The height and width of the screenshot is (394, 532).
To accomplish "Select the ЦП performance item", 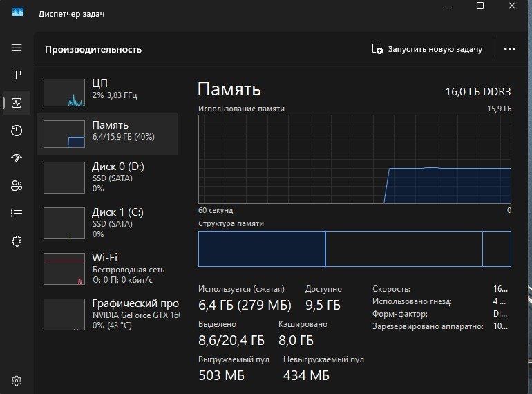I will pos(107,93).
